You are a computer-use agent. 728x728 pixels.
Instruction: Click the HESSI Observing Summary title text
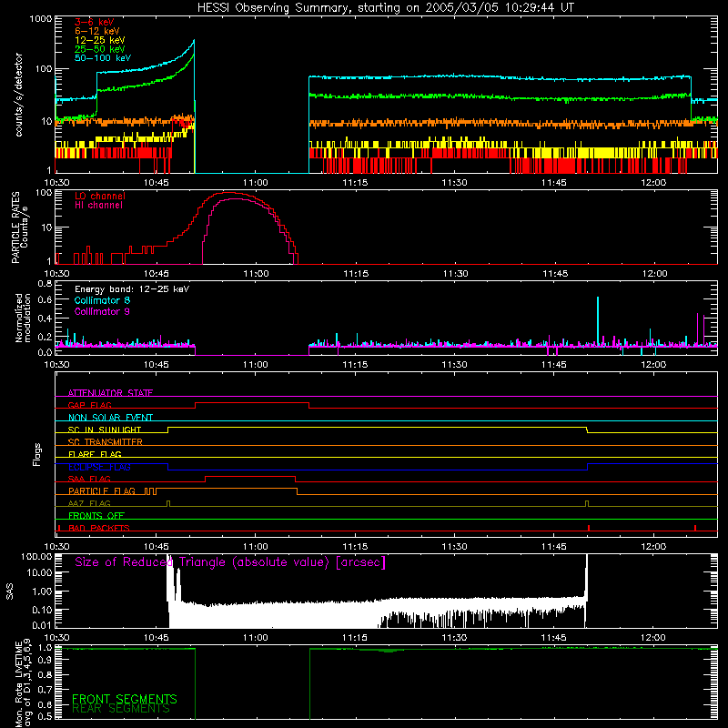click(385, 8)
